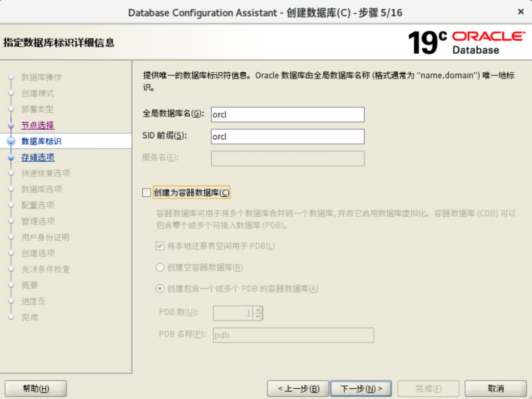The image size is (532, 399).
Task: Select 创建包含一个或多个 PDB 的容器数据库 option
Action: [160, 289]
